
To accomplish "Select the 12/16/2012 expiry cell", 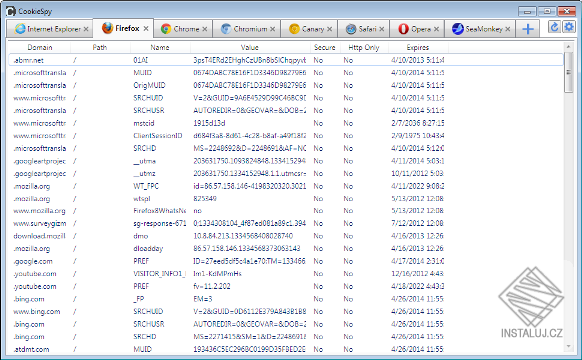I will (x=418, y=274).
